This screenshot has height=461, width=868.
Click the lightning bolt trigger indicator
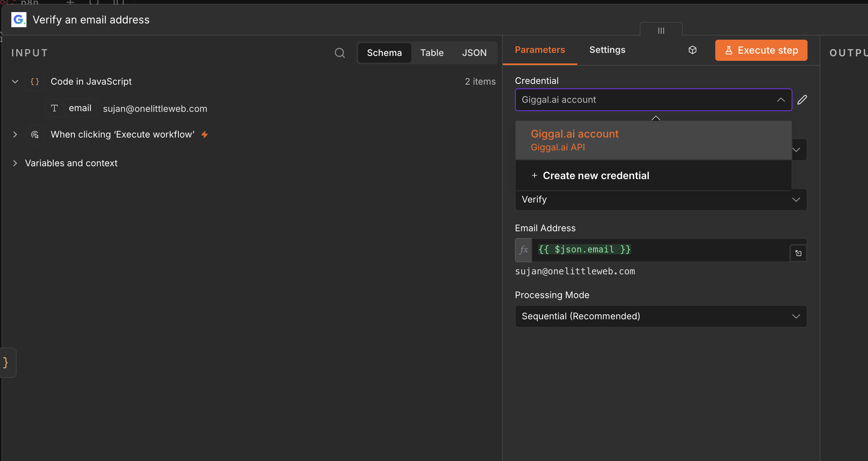[205, 135]
